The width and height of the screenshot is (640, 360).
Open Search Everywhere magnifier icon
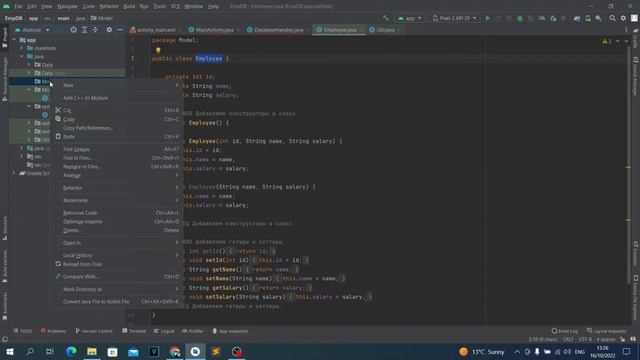tap(612, 18)
